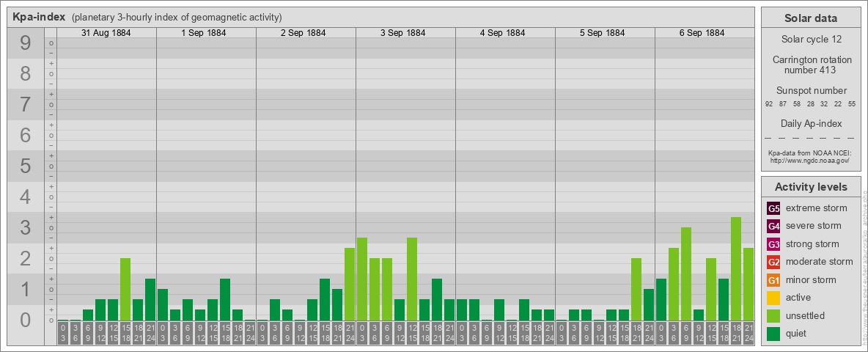
Task: Click the large 3 on the Kp scale
Action: (25, 228)
